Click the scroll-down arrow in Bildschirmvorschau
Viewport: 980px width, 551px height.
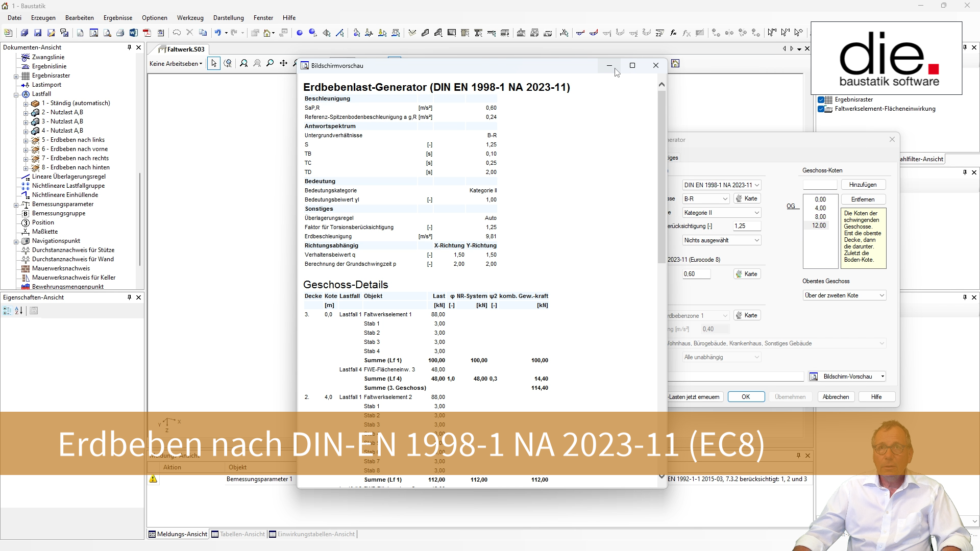pos(661,477)
